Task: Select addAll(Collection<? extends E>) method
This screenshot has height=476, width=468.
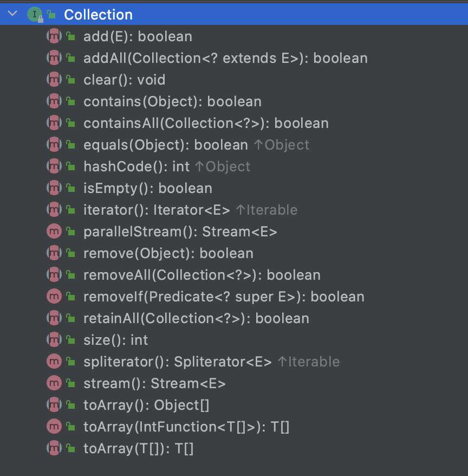Action: [225, 59]
